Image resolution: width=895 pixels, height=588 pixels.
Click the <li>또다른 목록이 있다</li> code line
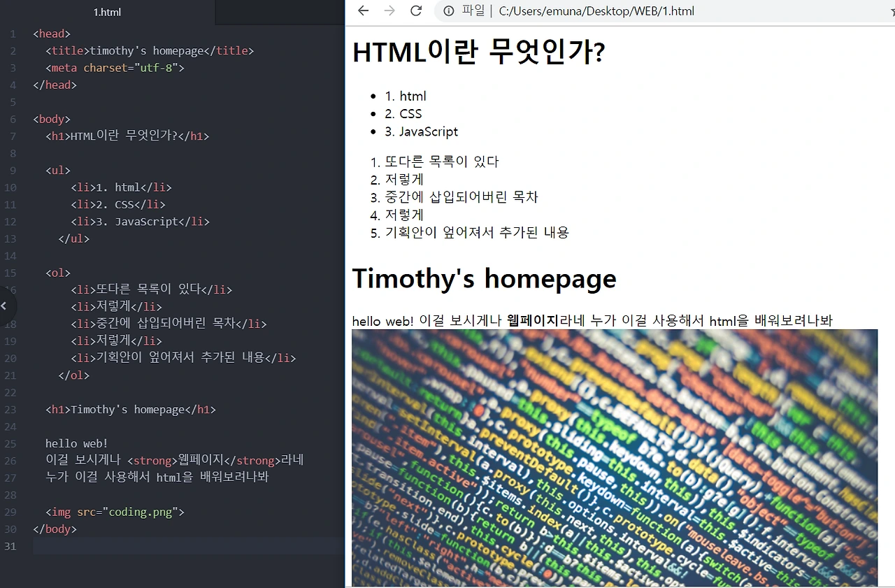pyautogui.click(x=151, y=289)
